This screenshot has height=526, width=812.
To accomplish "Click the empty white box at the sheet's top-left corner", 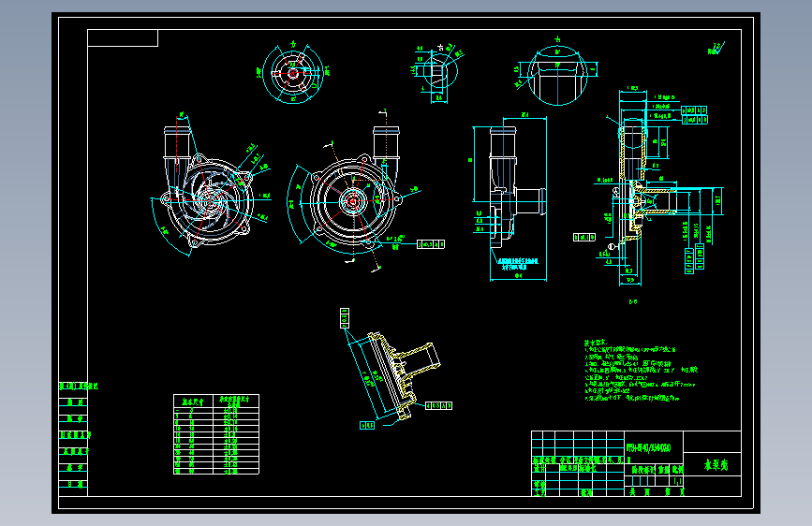I will [123, 37].
